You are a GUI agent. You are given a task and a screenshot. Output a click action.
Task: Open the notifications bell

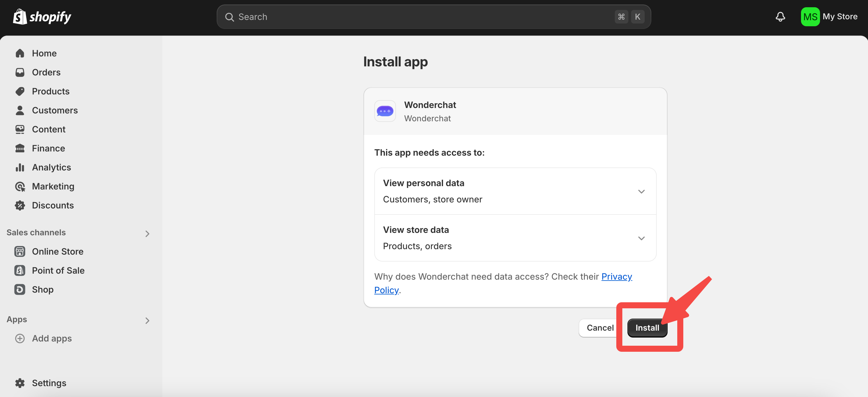pos(780,17)
